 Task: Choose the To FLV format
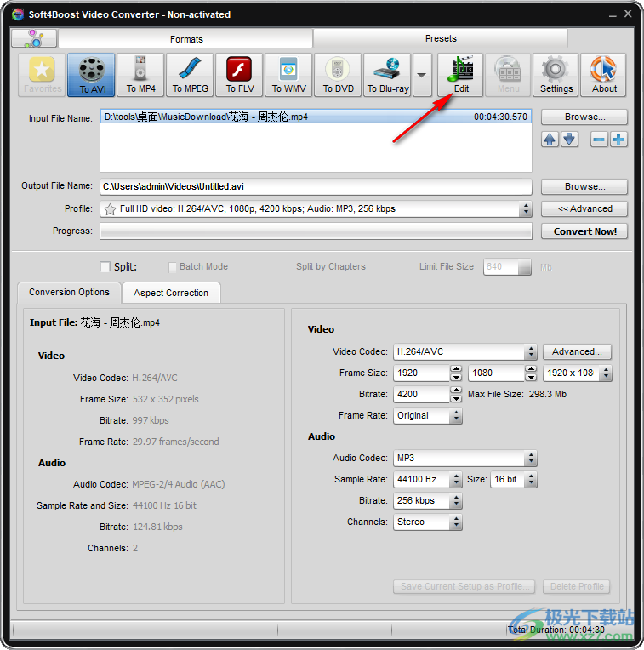pyautogui.click(x=239, y=75)
